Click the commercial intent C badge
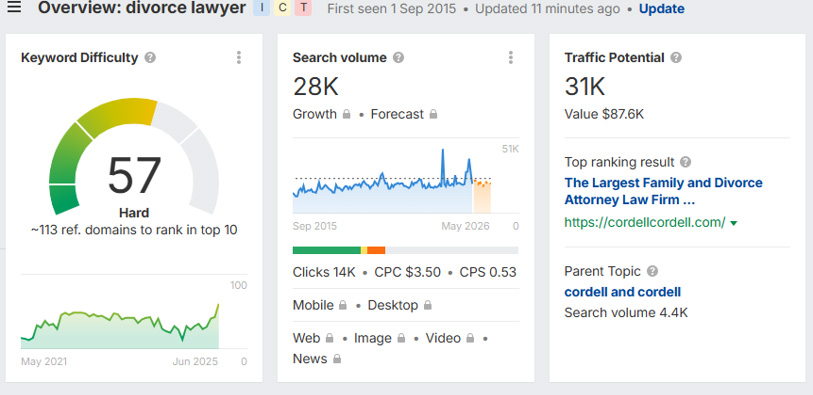The height and width of the screenshot is (395, 813). click(x=283, y=8)
